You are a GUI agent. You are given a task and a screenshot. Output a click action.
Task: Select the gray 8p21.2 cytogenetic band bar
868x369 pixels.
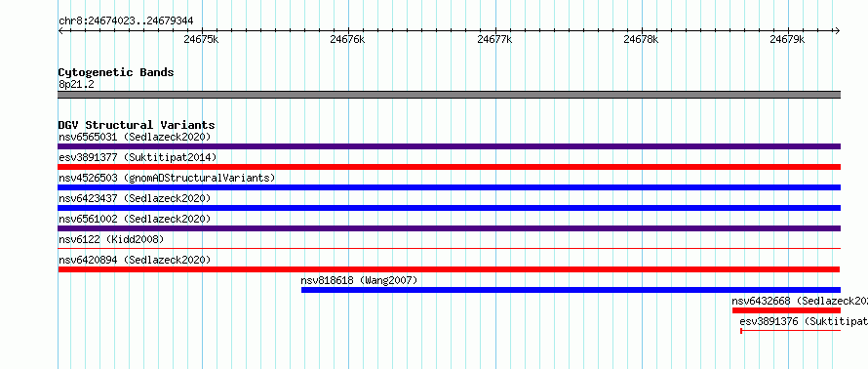pos(450,95)
